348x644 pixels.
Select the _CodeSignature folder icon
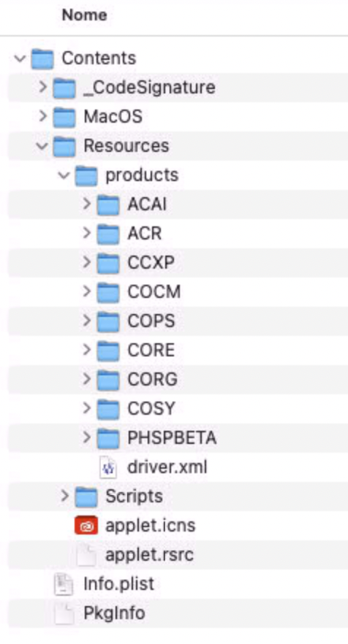tap(64, 88)
